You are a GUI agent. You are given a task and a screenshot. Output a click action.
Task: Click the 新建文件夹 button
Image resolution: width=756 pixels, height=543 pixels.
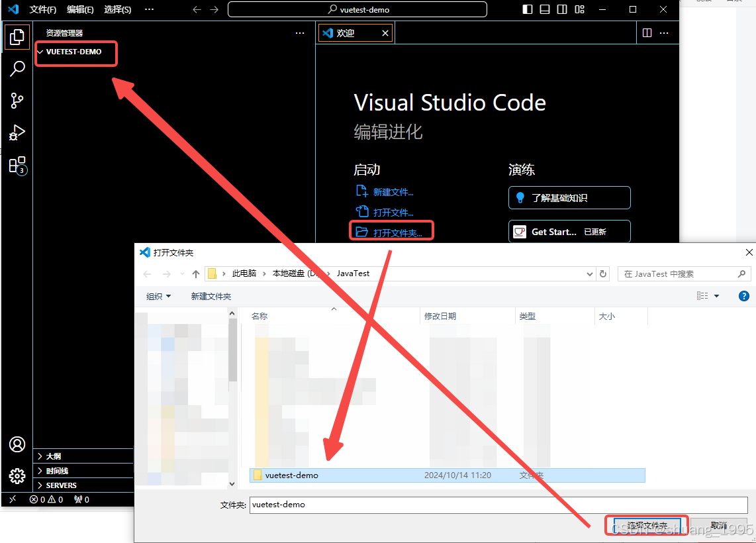click(x=211, y=296)
